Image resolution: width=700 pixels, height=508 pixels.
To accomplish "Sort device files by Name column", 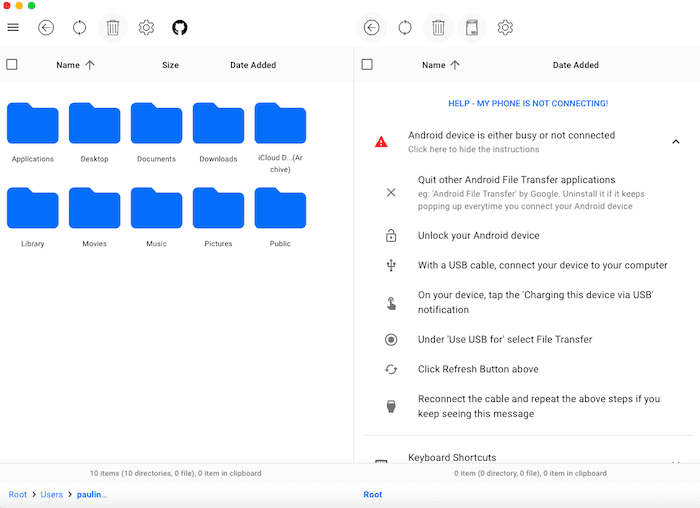I will coord(441,65).
